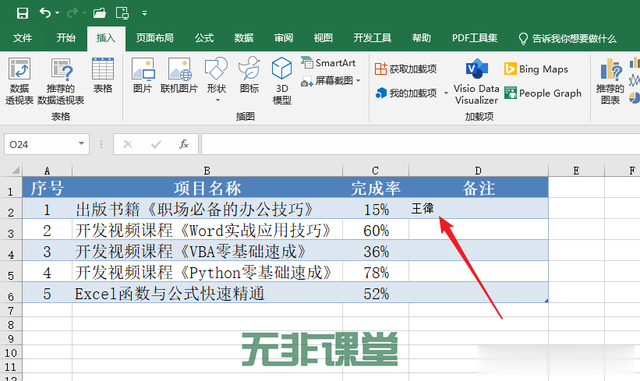This screenshot has width=640, height=381.
Task: Click inside the formula bar input
Action: pyautogui.click(x=420, y=144)
